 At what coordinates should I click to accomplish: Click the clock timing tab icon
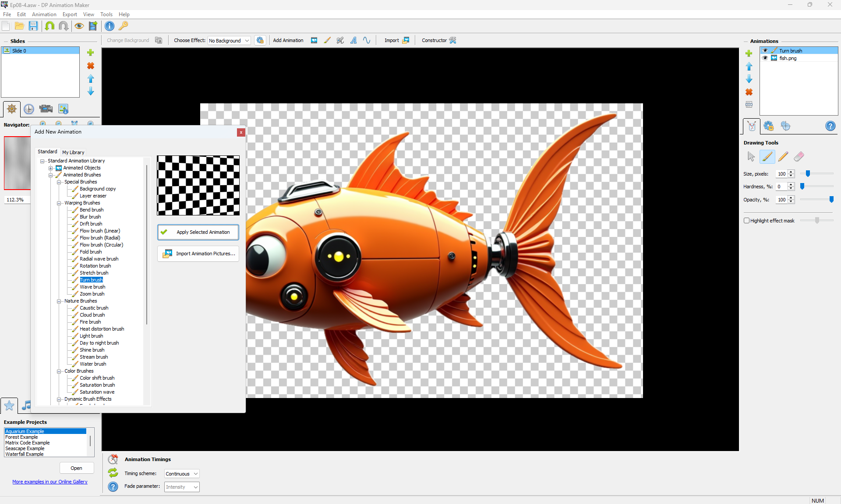pos(29,109)
